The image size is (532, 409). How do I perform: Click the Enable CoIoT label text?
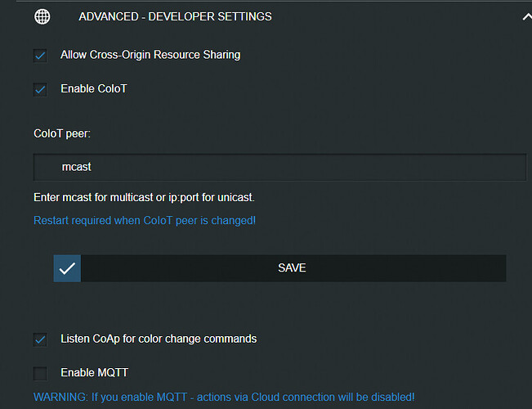coord(94,88)
